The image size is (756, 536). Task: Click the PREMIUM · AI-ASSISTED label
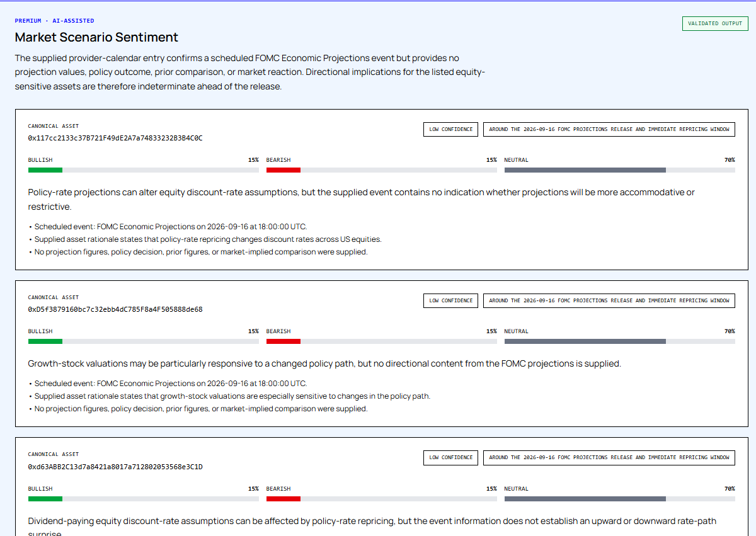(x=55, y=21)
